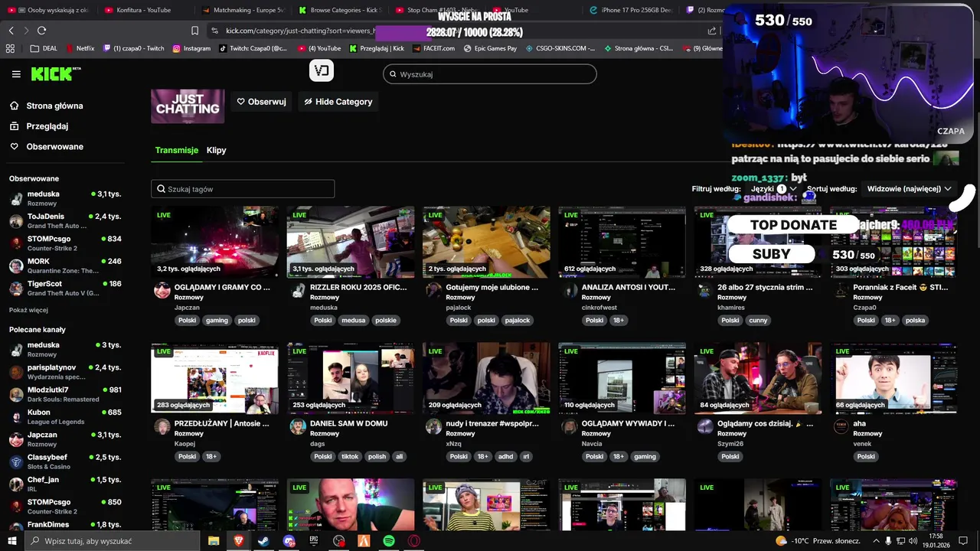Open the DANIEL SAM W DOMU stream title
The width and height of the screenshot is (980, 551).
[348, 423]
